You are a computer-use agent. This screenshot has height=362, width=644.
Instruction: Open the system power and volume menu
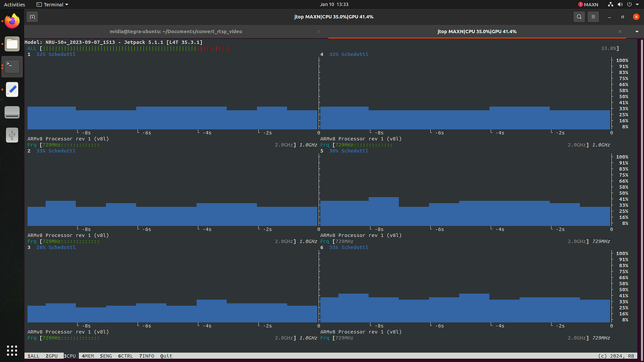(623, 4)
